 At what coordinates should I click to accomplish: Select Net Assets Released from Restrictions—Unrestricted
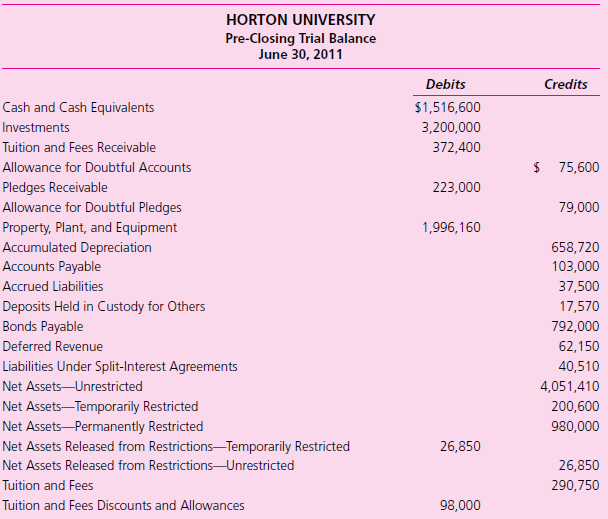tap(149, 465)
